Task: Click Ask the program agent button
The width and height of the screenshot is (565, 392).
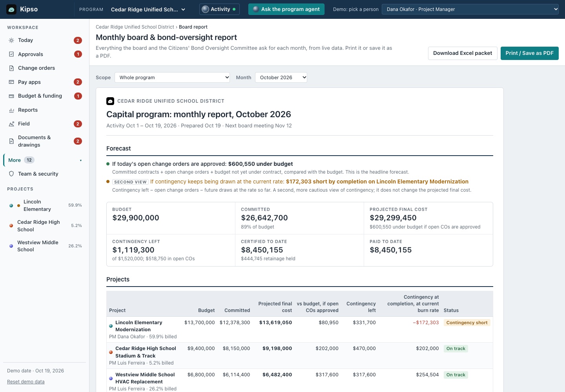Action: [x=286, y=9]
